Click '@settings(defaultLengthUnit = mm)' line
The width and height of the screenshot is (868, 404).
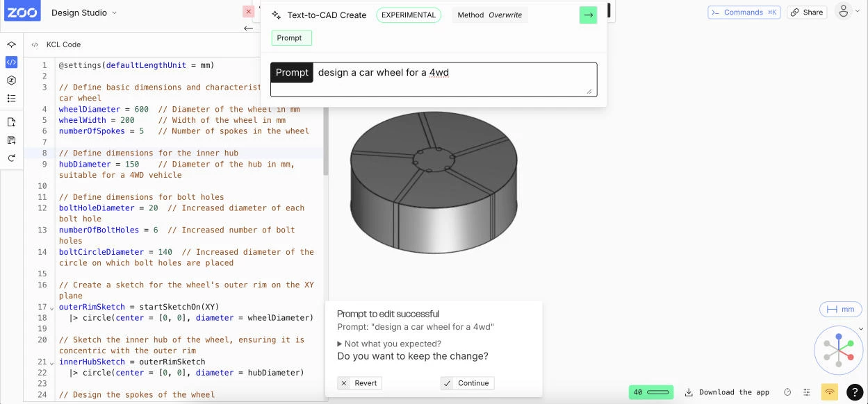click(137, 65)
